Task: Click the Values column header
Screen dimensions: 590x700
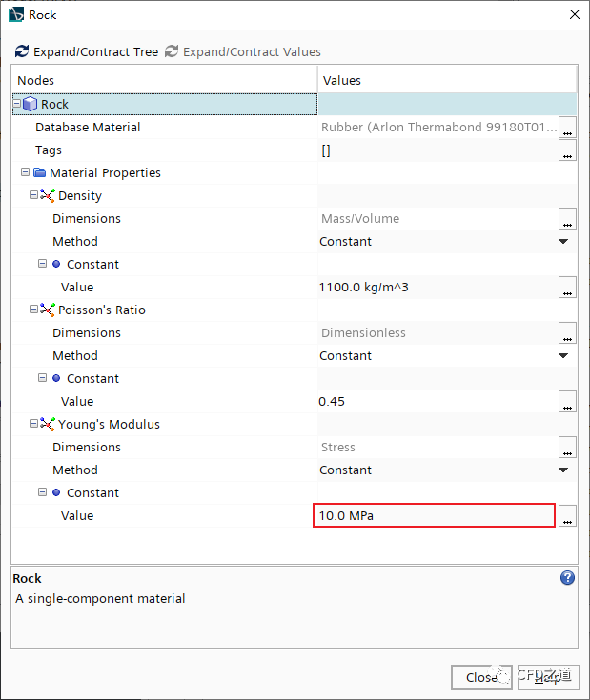Action: pyautogui.click(x=447, y=80)
